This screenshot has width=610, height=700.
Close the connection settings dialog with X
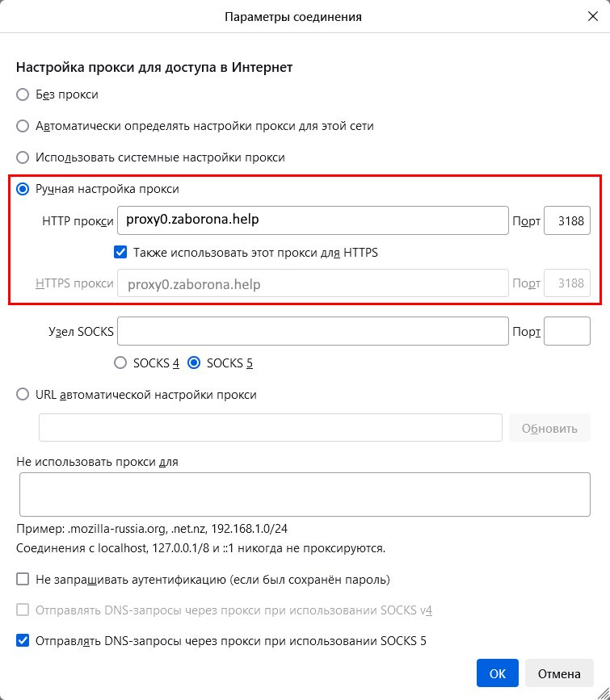point(592,16)
